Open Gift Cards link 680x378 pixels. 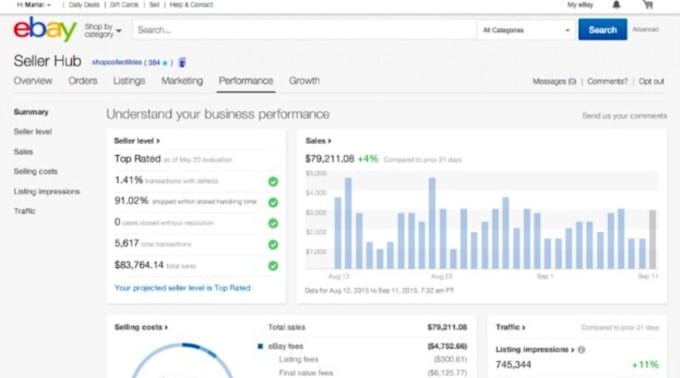[x=124, y=5]
